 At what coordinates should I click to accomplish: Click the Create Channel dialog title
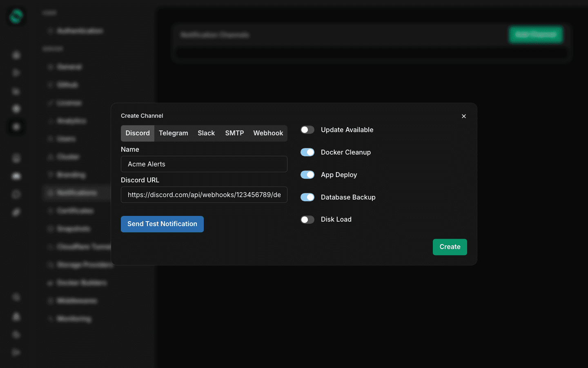(142, 116)
